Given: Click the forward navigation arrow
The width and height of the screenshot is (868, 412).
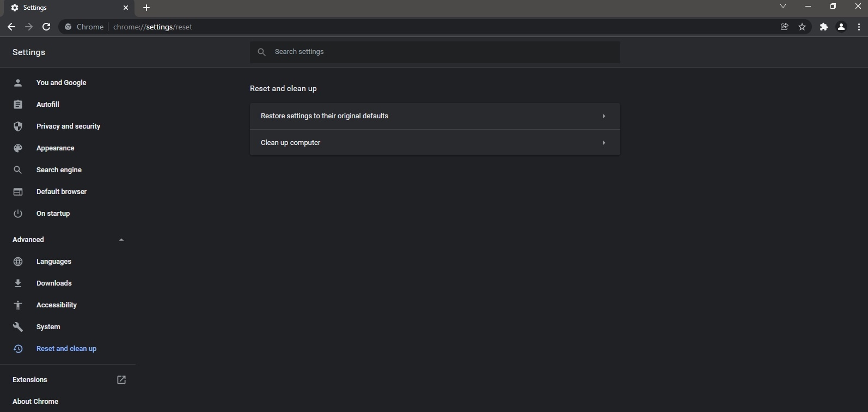Looking at the screenshot, I should (x=29, y=27).
